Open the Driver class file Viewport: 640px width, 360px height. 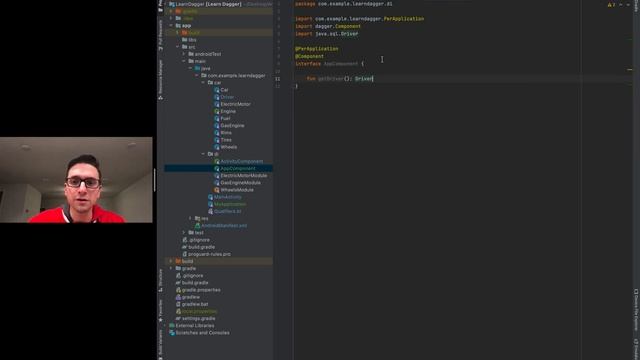click(x=224, y=97)
